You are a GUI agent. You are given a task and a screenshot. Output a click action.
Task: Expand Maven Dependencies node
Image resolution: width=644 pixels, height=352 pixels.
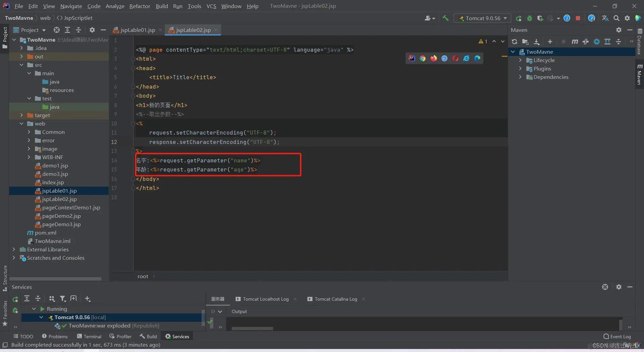[520, 77]
